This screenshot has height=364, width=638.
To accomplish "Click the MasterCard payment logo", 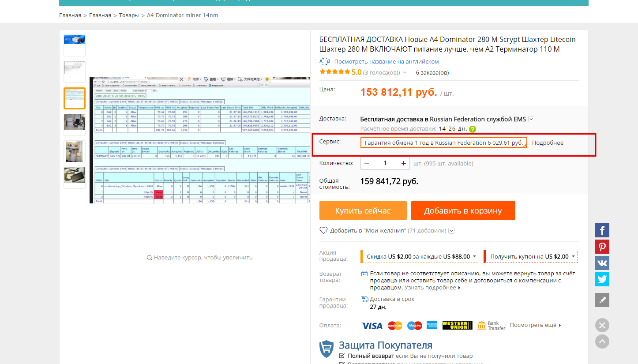I will pyautogui.click(x=395, y=326).
